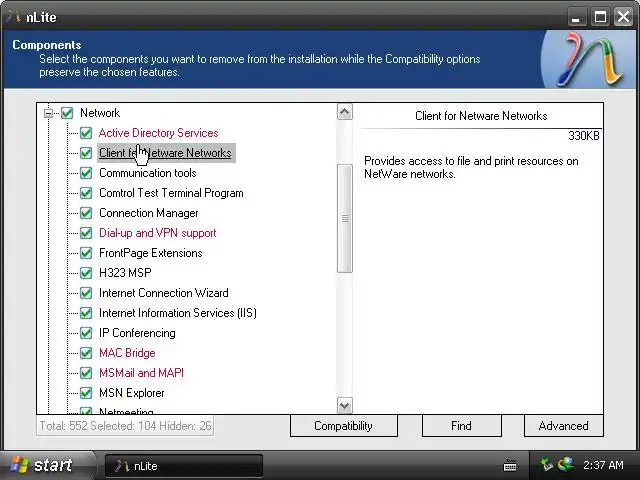The height and width of the screenshot is (480, 640).
Task: Close the nLite window
Action: pos(623,17)
